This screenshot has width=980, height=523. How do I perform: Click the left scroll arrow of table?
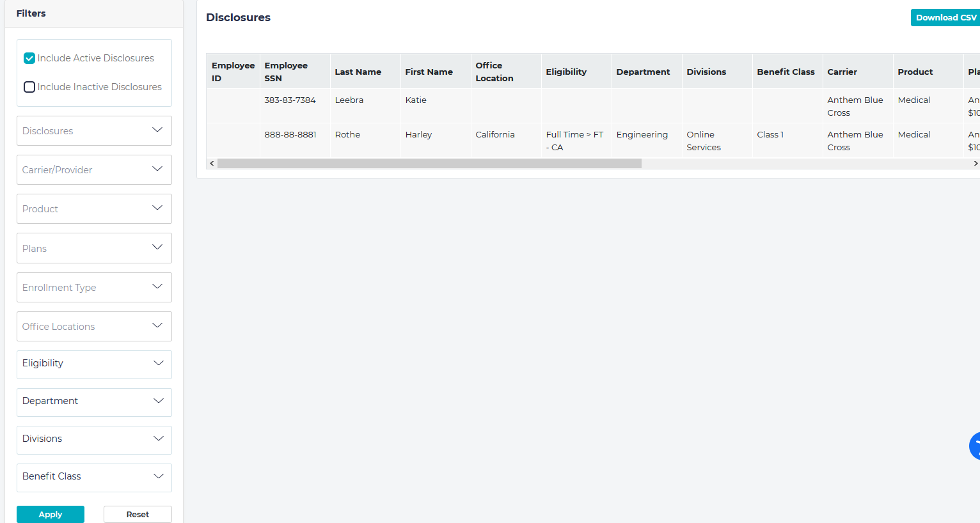[x=212, y=164]
